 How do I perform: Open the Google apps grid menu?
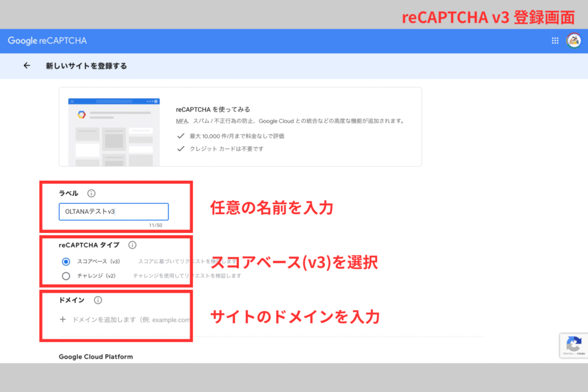555,41
